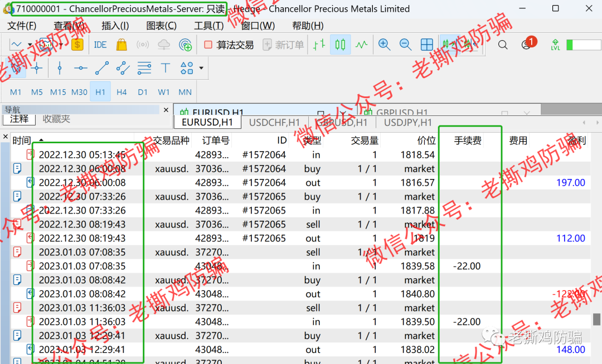Open the IDE MetaEditor icon

click(x=100, y=45)
